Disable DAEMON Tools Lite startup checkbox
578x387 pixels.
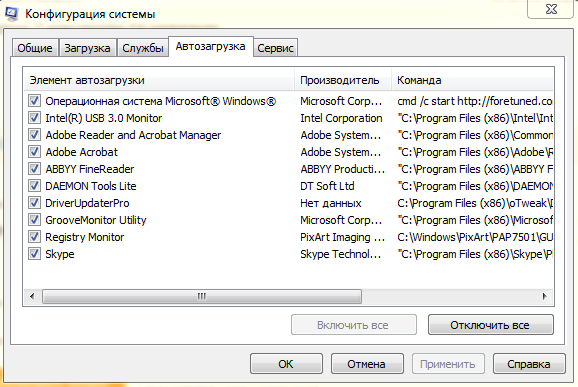click(34, 185)
